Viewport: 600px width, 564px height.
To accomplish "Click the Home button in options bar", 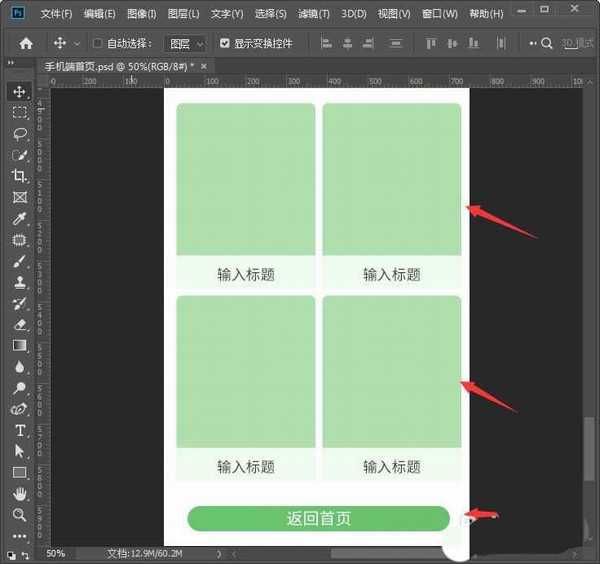I will pyautogui.click(x=26, y=44).
